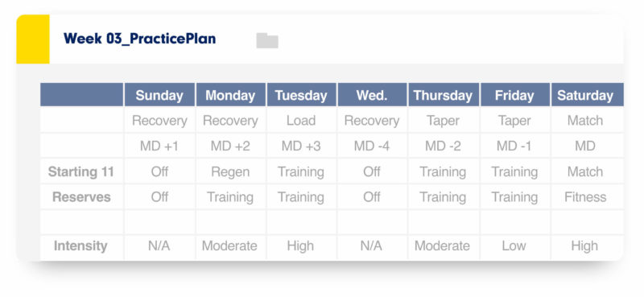This screenshot has width=644, height=297.
Task: Select the MD -4 cell under Wed.
Action: (372, 146)
